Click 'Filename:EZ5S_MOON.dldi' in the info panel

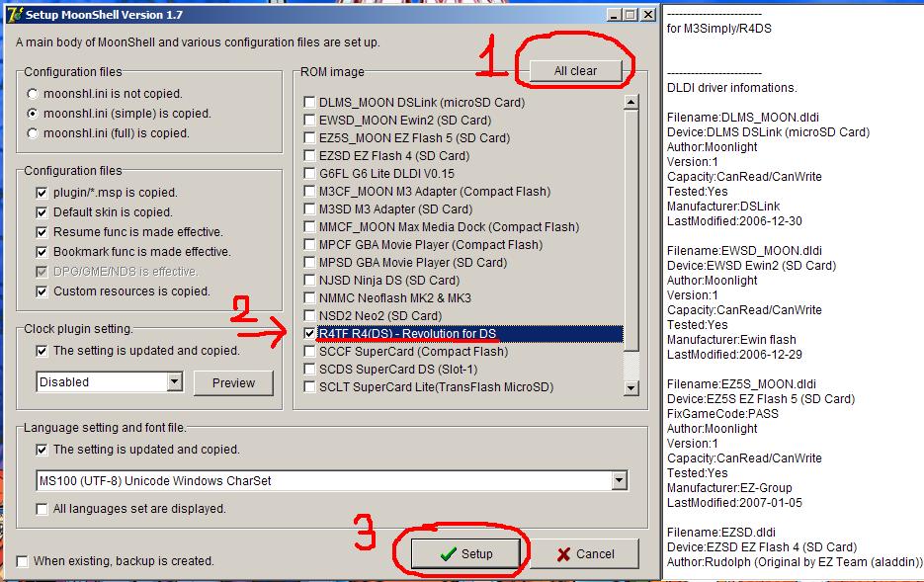741,384
